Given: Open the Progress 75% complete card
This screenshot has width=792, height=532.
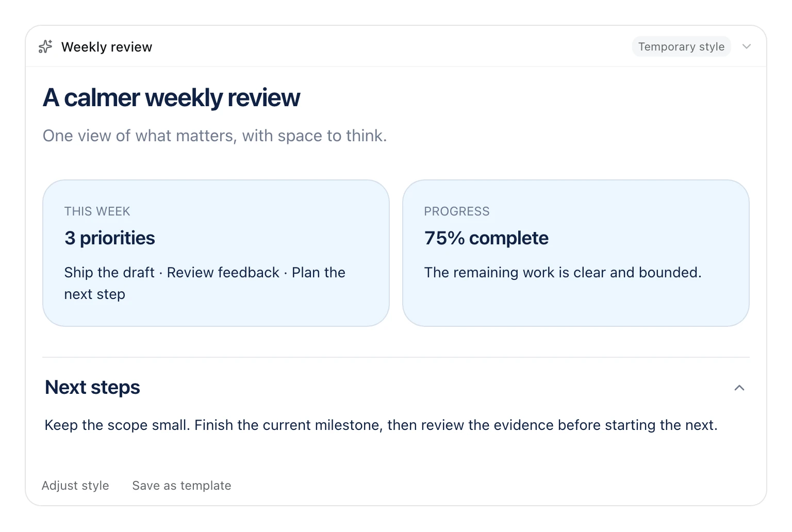Looking at the screenshot, I should [x=576, y=253].
